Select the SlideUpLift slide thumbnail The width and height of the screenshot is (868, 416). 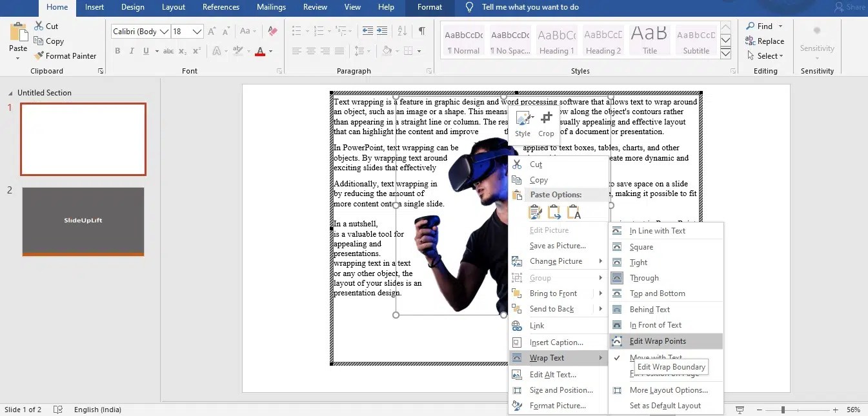coord(83,221)
